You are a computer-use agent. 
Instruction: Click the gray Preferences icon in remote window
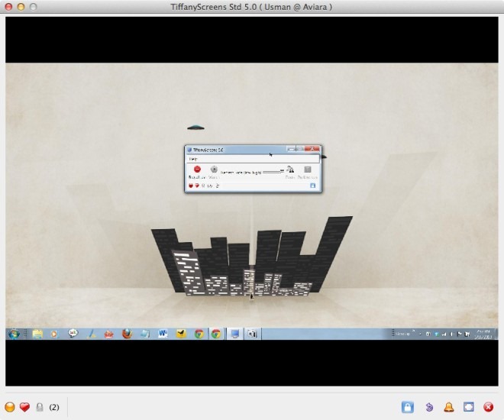308,169
